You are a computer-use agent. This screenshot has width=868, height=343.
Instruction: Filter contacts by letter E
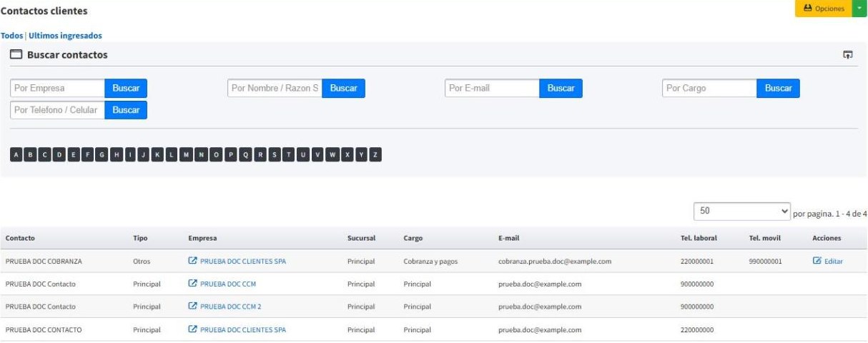[x=74, y=154]
